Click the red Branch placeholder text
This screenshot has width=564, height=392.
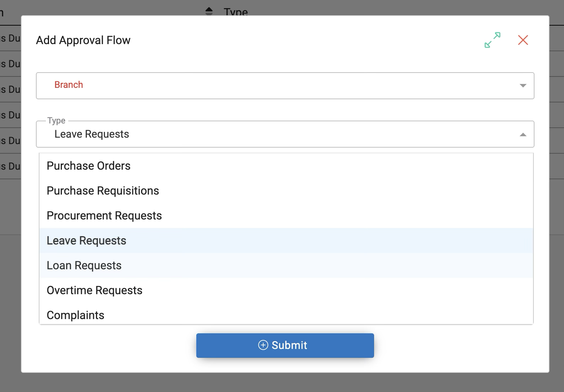pos(69,85)
